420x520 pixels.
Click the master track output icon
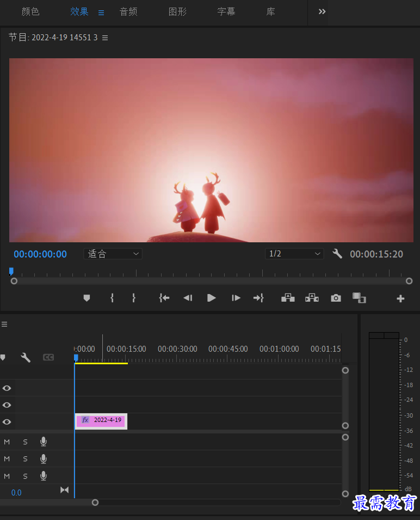click(x=64, y=490)
